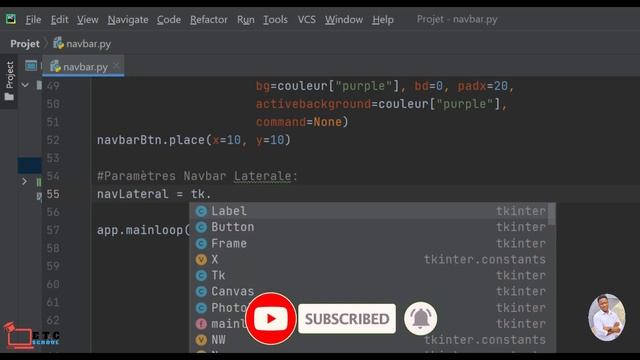Open the Code menu
Viewport: 640px width, 360px height.
pyautogui.click(x=169, y=20)
